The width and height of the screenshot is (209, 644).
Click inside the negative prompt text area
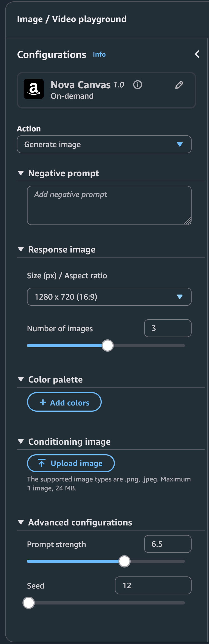pyautogui.click(x=109, y=205)
